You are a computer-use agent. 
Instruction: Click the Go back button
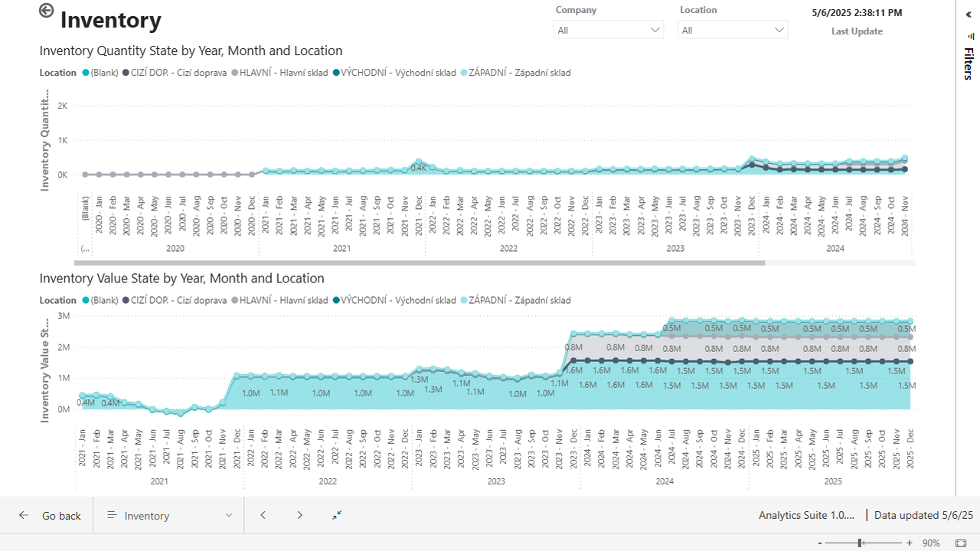(x=49, y=515)
